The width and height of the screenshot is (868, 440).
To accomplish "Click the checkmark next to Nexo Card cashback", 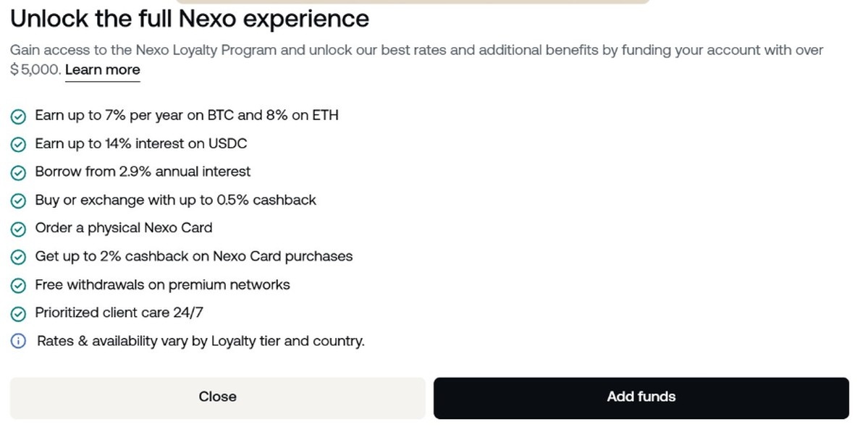I will coord(18,257).
